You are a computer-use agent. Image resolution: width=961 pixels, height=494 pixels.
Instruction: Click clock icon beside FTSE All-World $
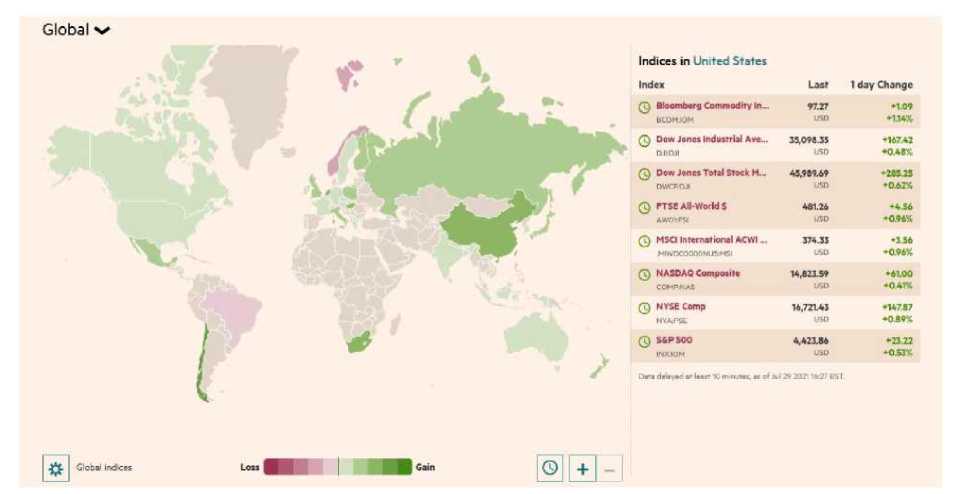pyautogui.click(x=645, y=208)
